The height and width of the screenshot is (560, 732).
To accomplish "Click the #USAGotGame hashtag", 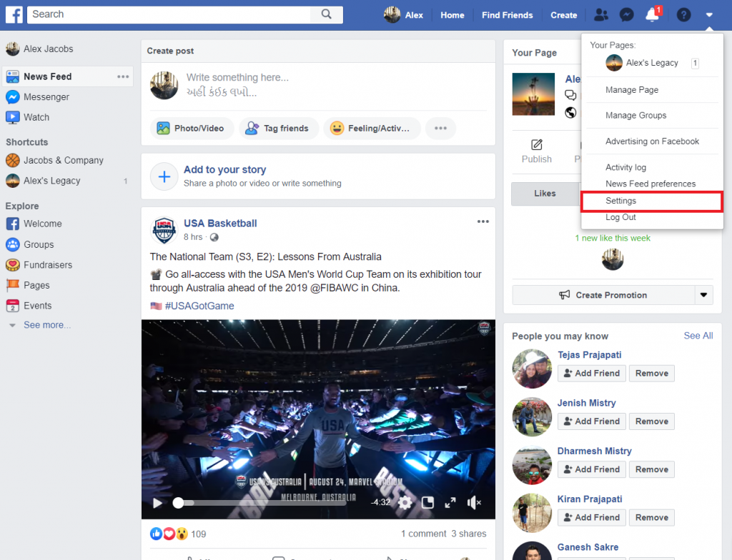I will pos(199,306).
